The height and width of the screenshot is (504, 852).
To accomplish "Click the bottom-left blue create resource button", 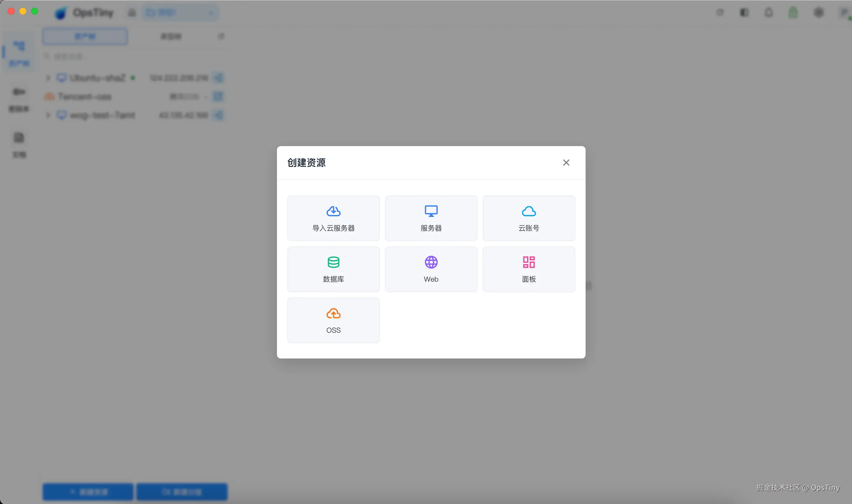I will [x=88, y=491].
